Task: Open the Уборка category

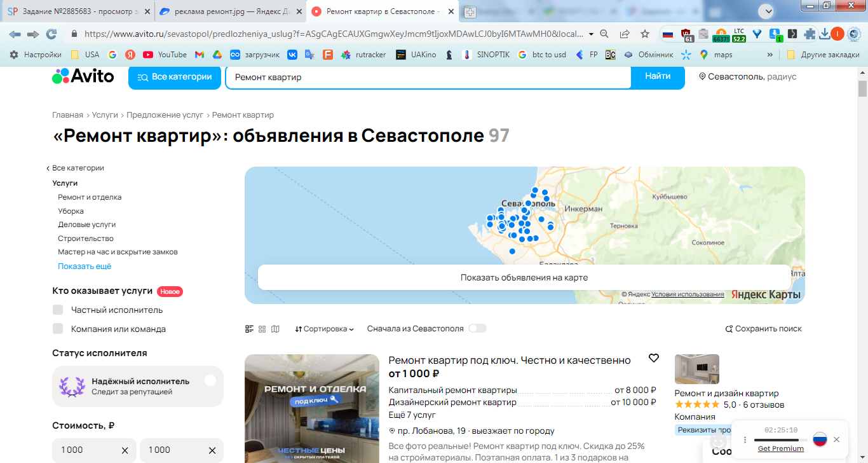Action: [71, 211]
